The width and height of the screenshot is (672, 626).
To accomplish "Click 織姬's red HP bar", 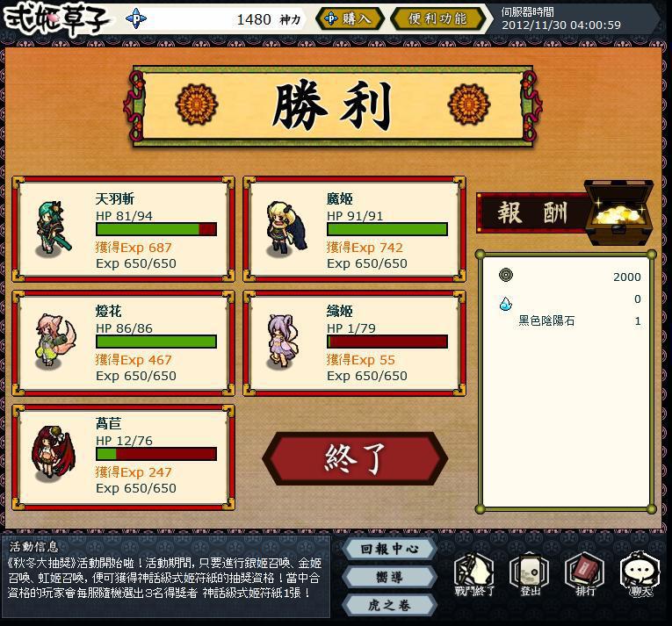I will (x=387, y=342).
